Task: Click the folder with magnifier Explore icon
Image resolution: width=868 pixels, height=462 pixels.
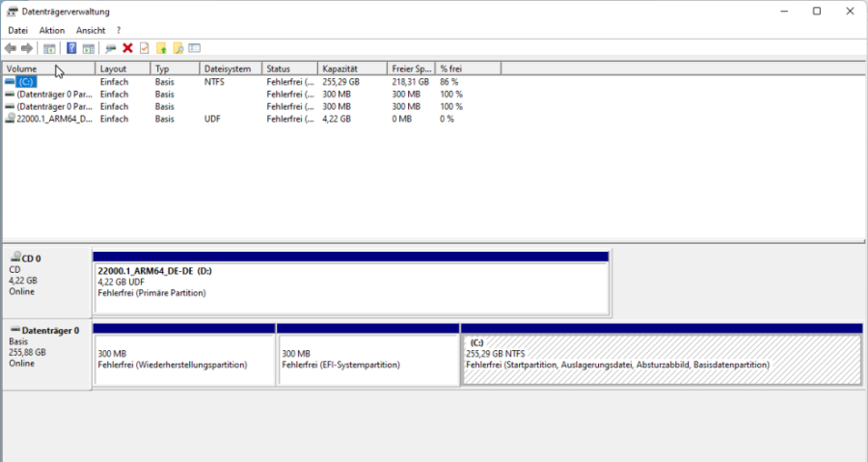Action: (177, 48)
